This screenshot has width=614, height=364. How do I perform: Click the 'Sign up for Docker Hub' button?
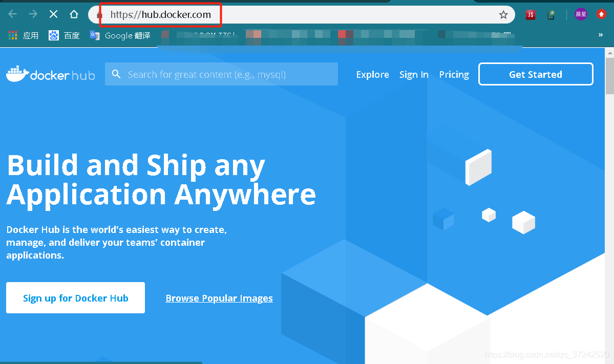tap(76, 297)
